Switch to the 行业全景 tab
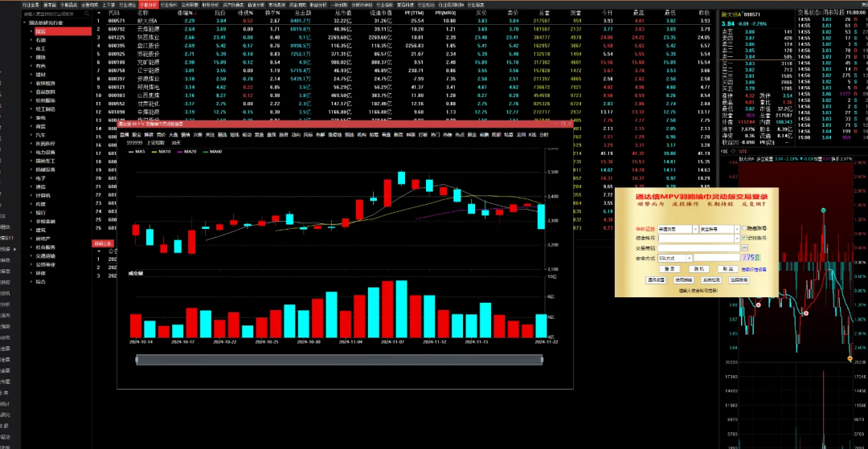The image size is (868, 449). click(x=31, y=5)
